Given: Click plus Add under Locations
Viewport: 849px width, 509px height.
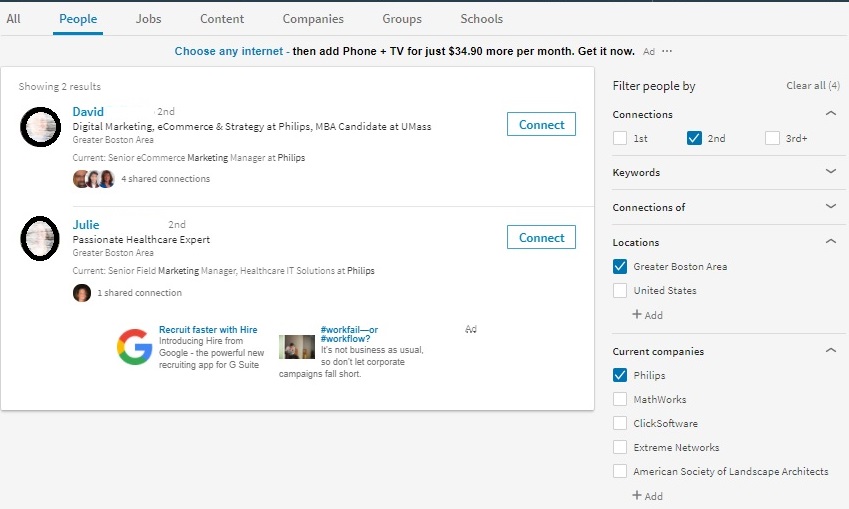Looking at the screenshot, I should (648, 315).
